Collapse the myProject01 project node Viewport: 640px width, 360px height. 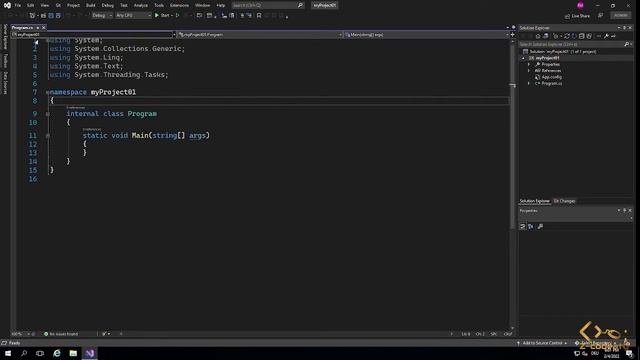523,58
